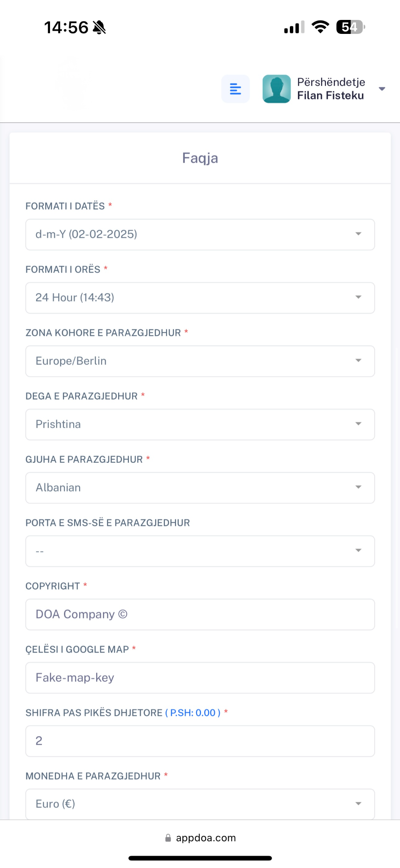Tap the cellular signal bars icon

point(294,27)
